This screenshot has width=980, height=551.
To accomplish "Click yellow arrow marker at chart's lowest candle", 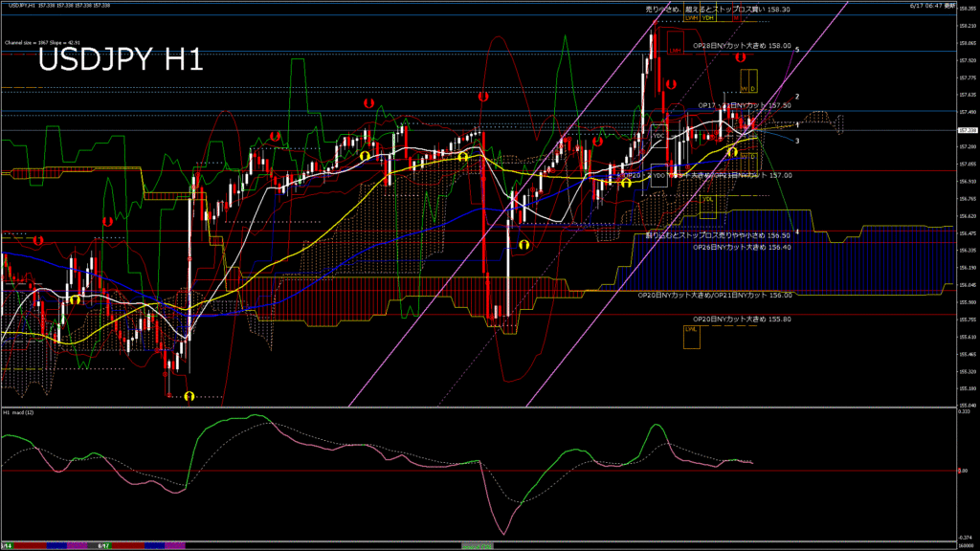I will [189, 395].
